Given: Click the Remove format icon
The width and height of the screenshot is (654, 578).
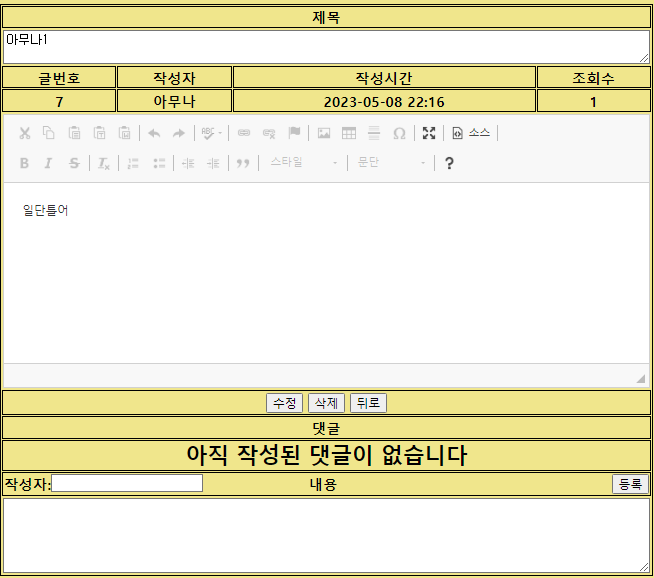Looking at the screenshot, I should point(103,163).
